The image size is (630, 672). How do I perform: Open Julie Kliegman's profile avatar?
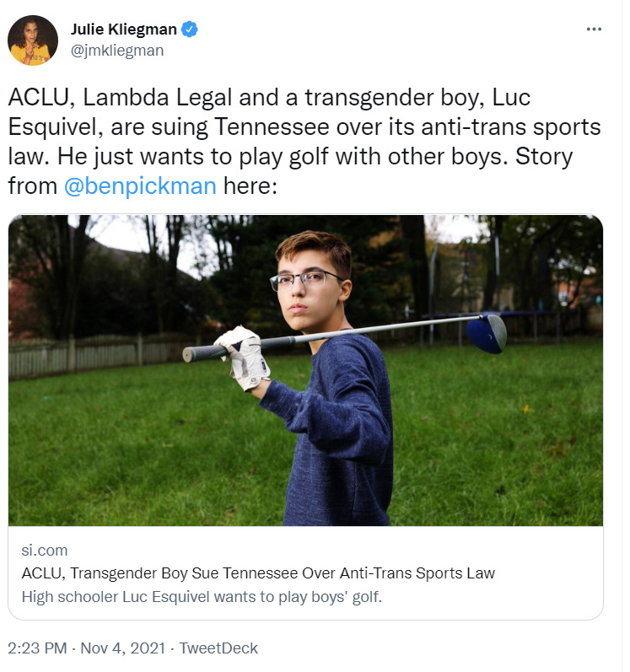click(33, 40)
